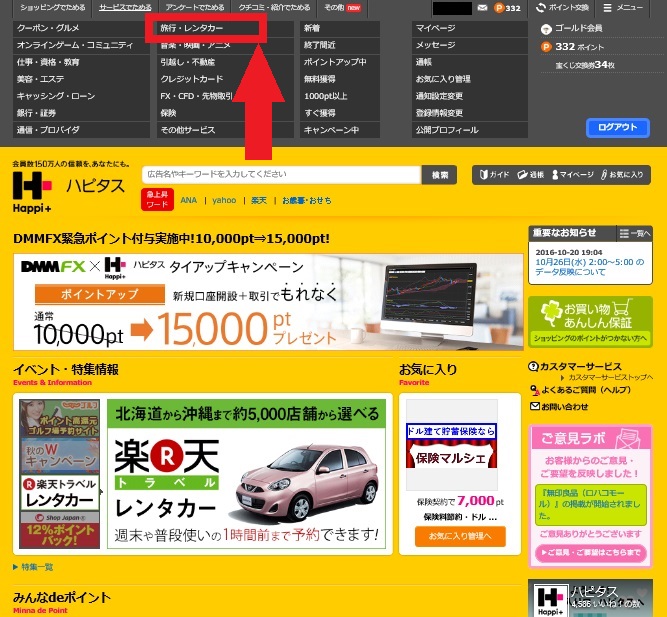This screenshot has height=617, width=667.
Task: Open サービスでためる tab
Action: pyautogui.click(x=125, y=8)
